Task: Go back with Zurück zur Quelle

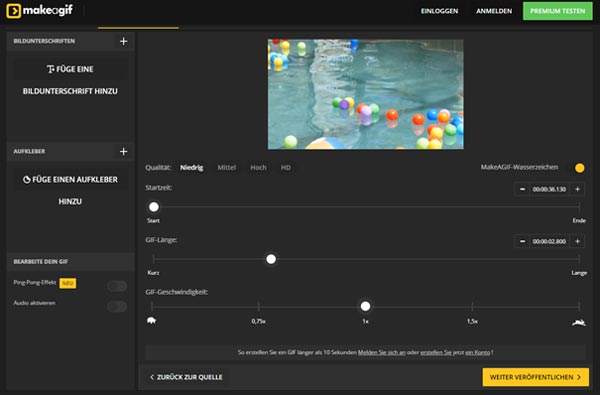Action: [186, 377]
